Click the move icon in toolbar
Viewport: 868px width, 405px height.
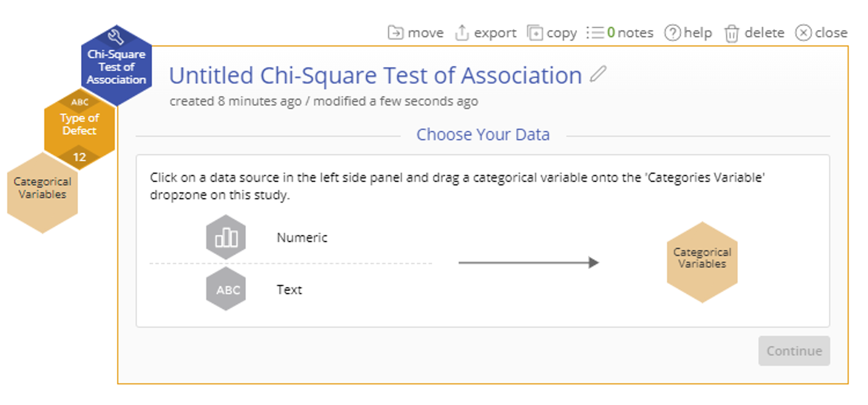pyautogui.click(x=395, y=33)
